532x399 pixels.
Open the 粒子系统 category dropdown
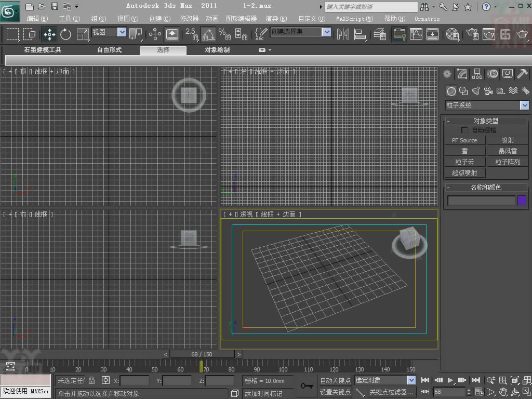486,105
